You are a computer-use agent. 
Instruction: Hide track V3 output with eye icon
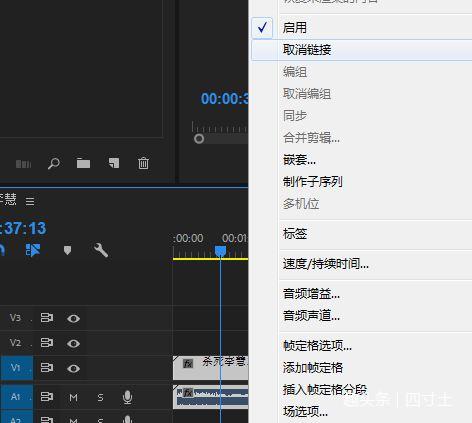[x=73, y=319]
